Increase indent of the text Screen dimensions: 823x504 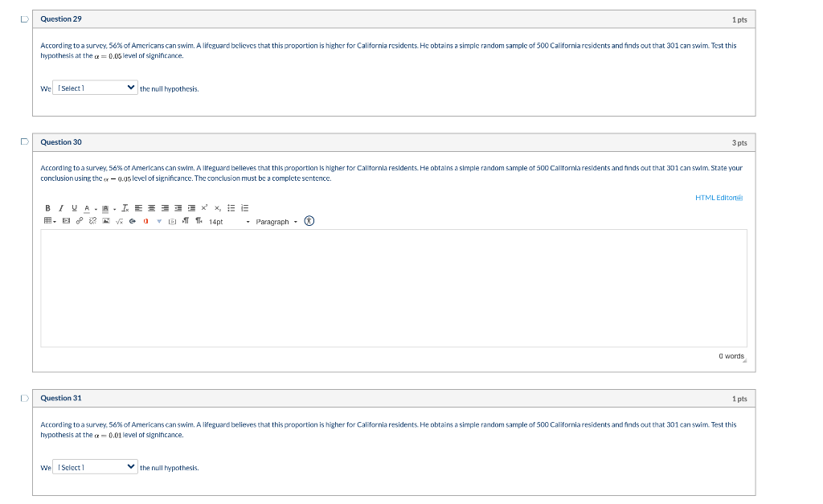191,208
